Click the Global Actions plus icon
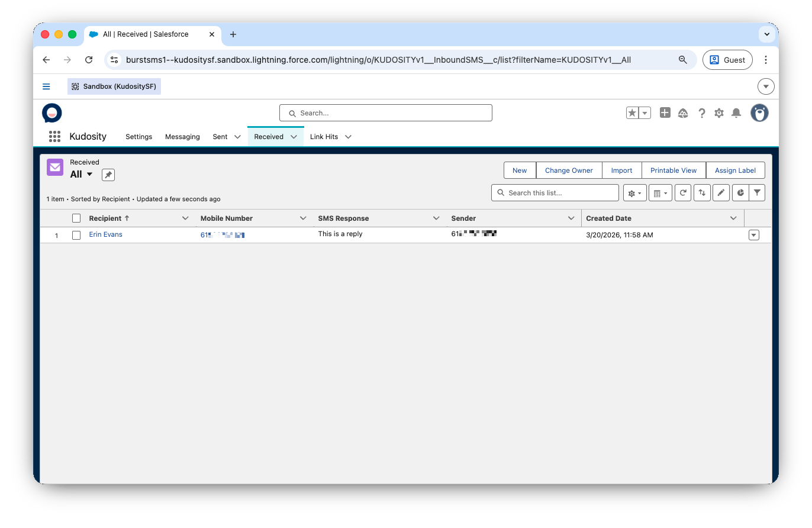 [665, 113]
